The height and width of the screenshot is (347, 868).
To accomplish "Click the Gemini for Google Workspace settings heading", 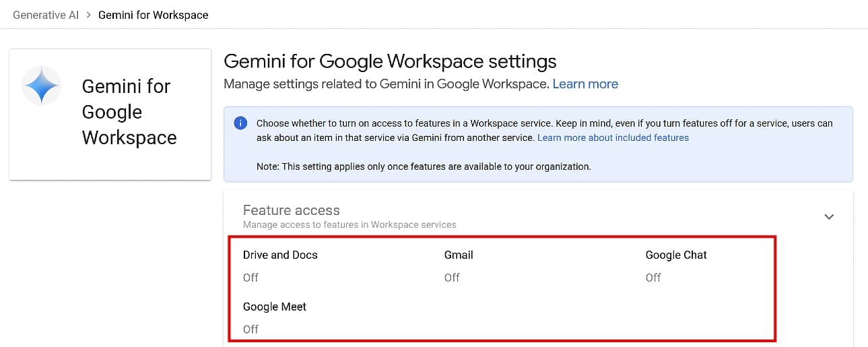I will (390, 61).
